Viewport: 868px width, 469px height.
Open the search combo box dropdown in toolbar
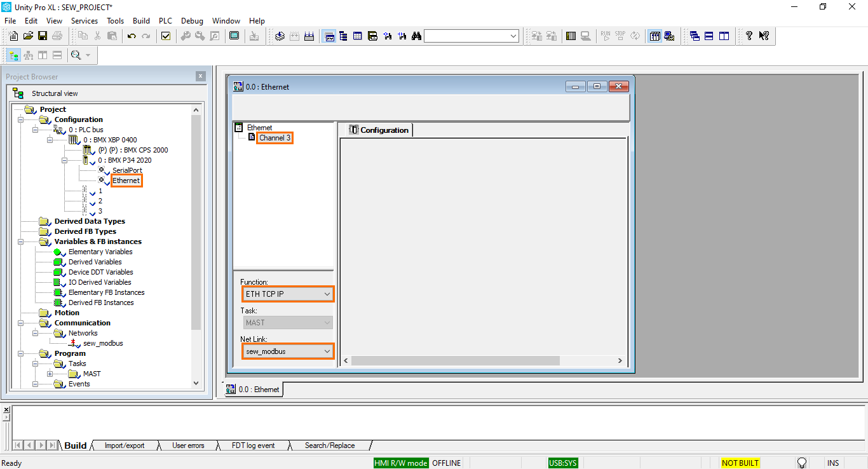click(513, 37)
